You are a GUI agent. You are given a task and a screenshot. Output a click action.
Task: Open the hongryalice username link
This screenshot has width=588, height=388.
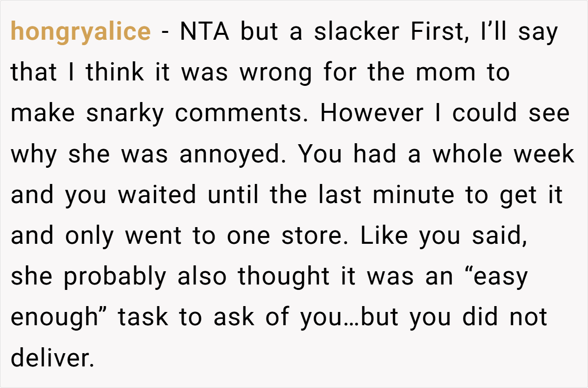(x=81, y=33)
